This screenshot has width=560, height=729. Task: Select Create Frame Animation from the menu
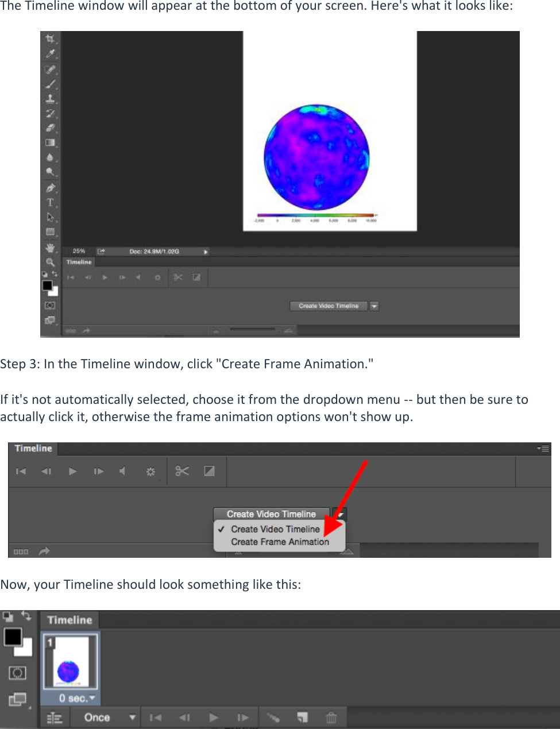tap(280, 541)
